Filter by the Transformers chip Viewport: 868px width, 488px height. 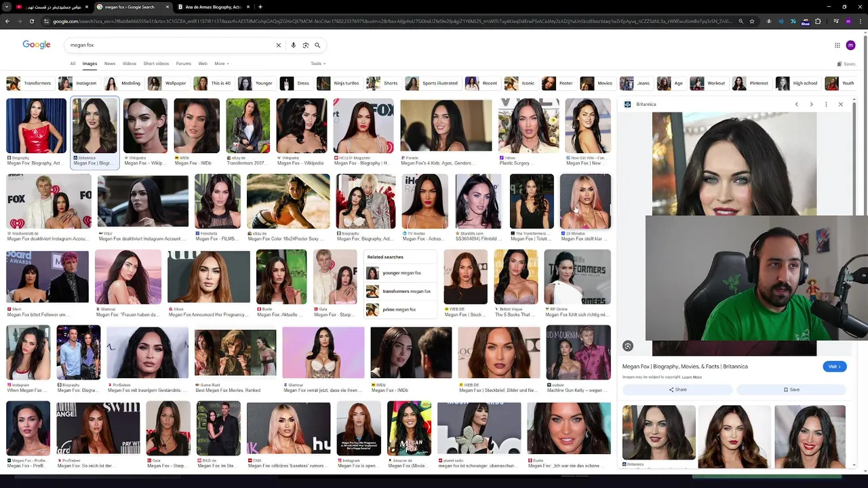(x=29, y=83)
